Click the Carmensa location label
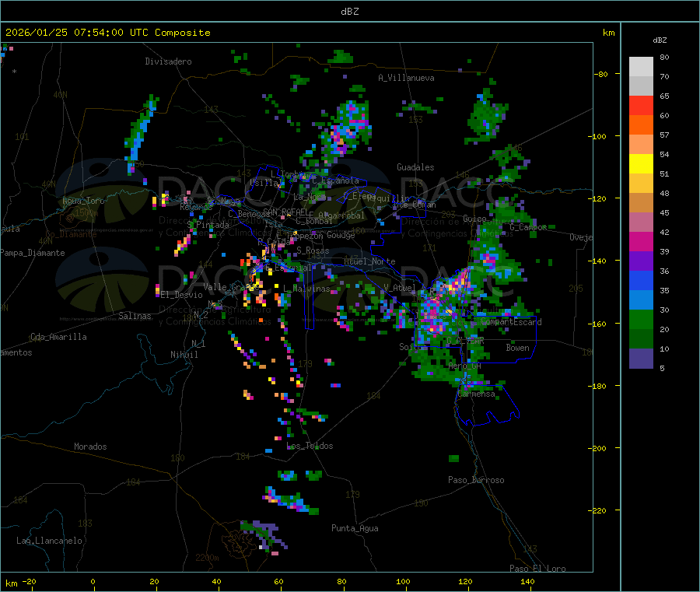Viewport: 700px width, 592px height. [x=476, y=394]
